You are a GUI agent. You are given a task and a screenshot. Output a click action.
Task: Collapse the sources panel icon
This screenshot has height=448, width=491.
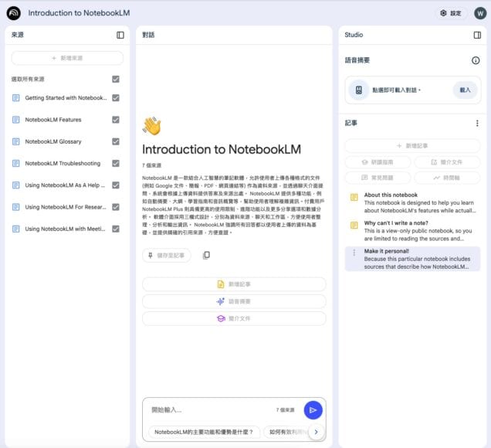tap(120, 35)
